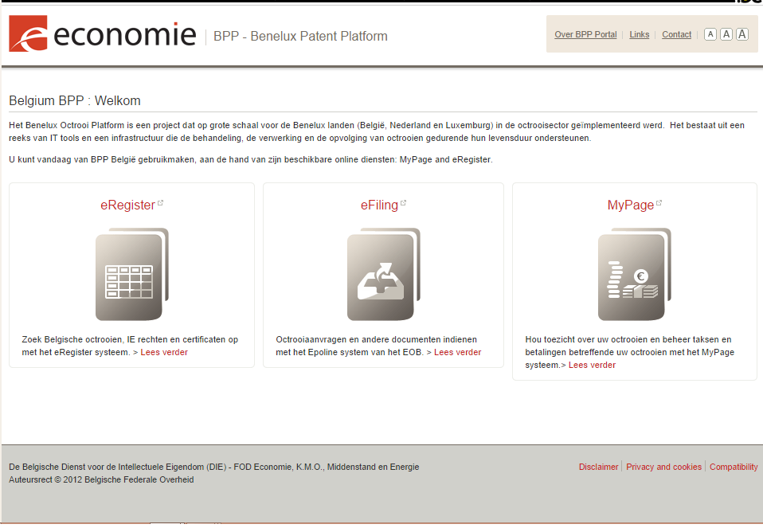Screen dimensions: 763x532
Task: Click Lees verder under eRegister description
Action: tap(164, 352)
